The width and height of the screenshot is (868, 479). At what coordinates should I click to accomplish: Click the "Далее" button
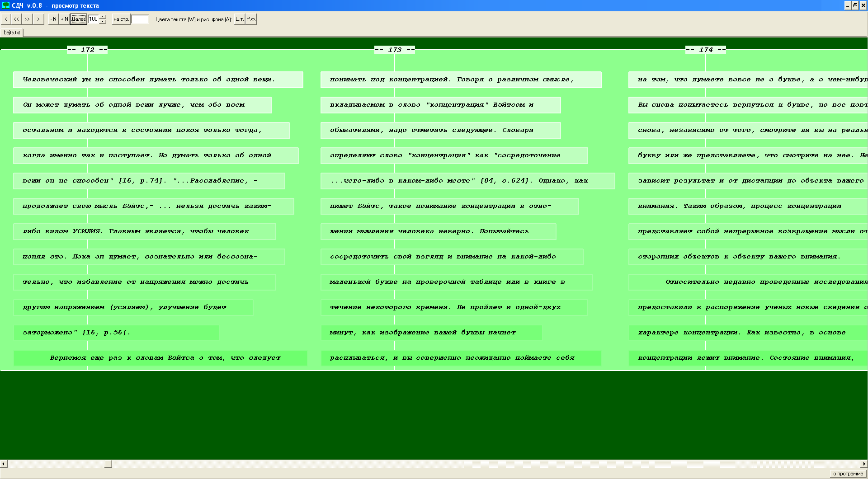[79, 19]
